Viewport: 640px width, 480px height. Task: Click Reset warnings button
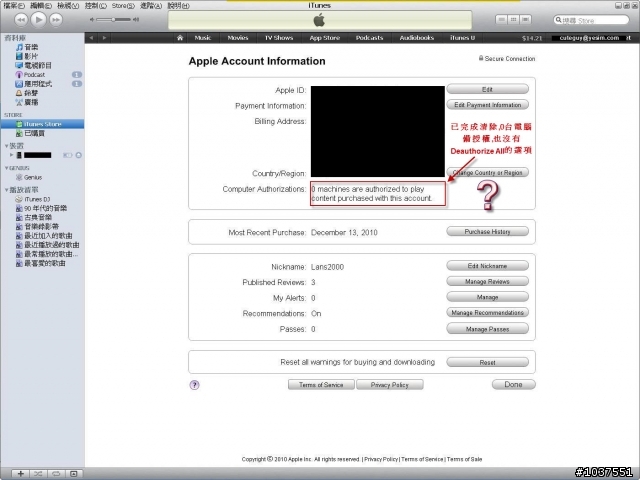coord(487,362)
